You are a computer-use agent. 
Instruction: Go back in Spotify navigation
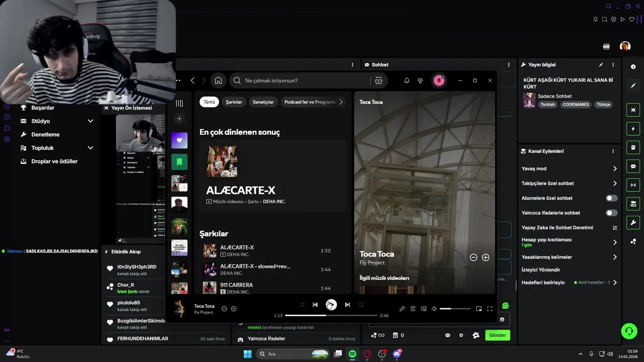coord(193,80)
